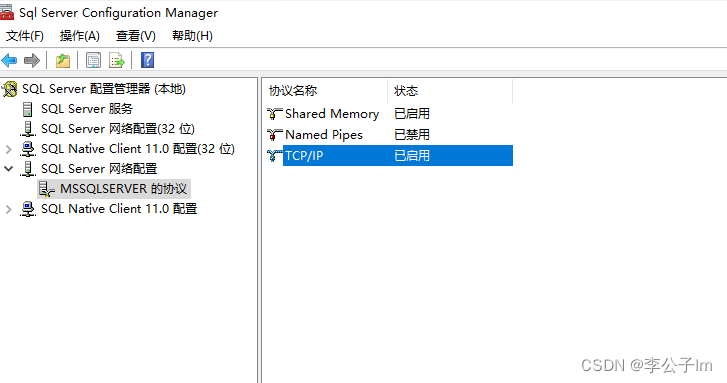Select SQL Server 服务 in the tree
This screenshot has width=727, height=383.
tap(87, 109)
